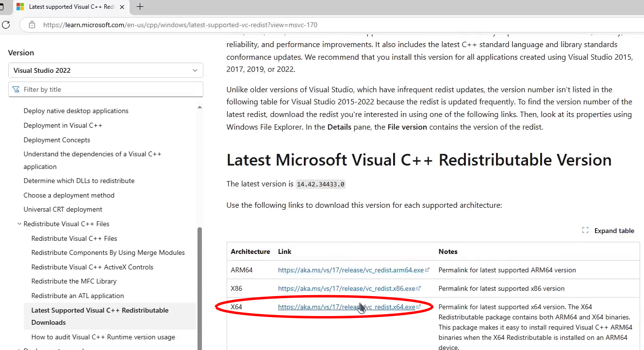Open a new browser tab with plus icon

140,7
